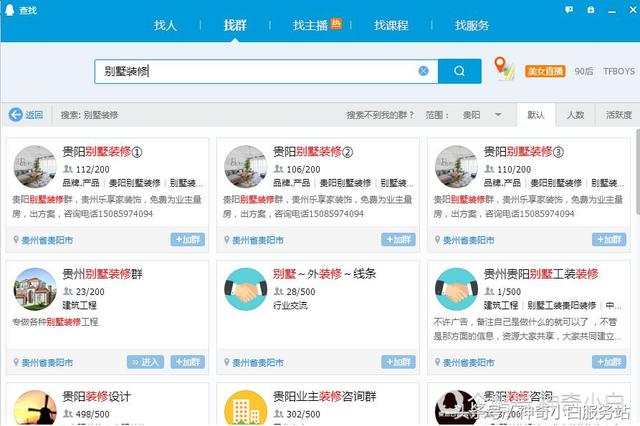640x426 pixels.
Task: Click member count icon for 112/200
Action: (x=68, y=169)
